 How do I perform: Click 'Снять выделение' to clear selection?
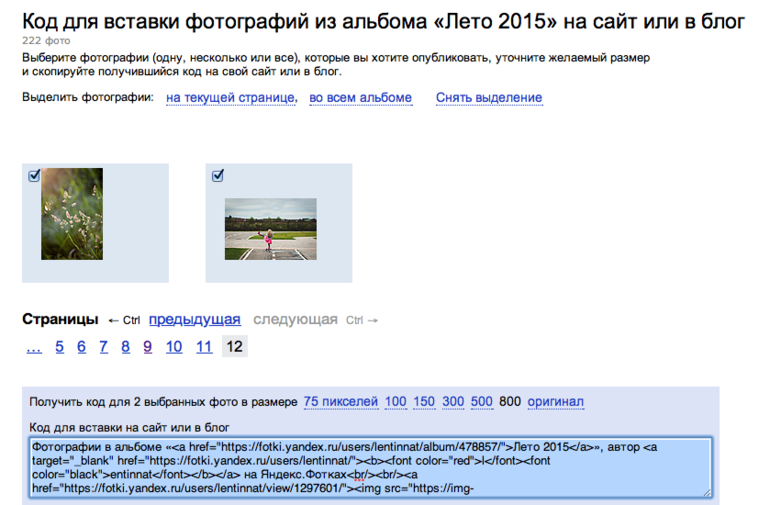pos(488,98)
